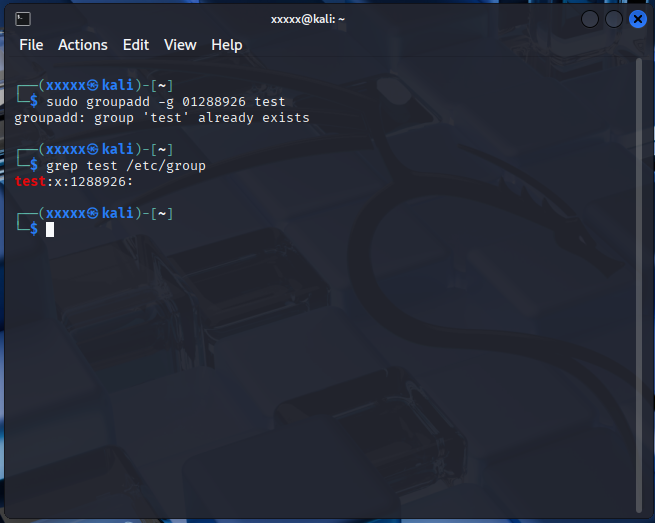Open the View menu
This screenshot has width=655, height=523.
[x=180, y=45]
